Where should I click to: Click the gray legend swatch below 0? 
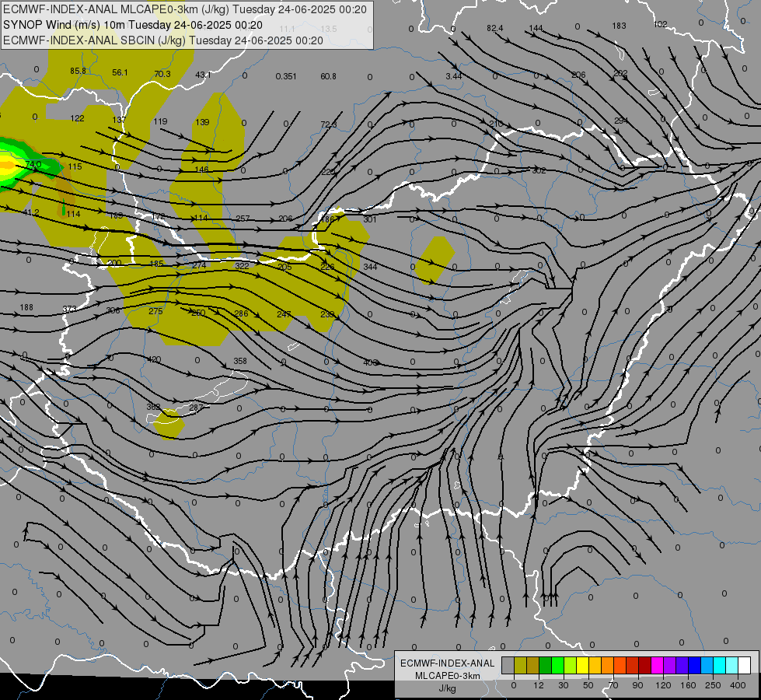(508, 665)
